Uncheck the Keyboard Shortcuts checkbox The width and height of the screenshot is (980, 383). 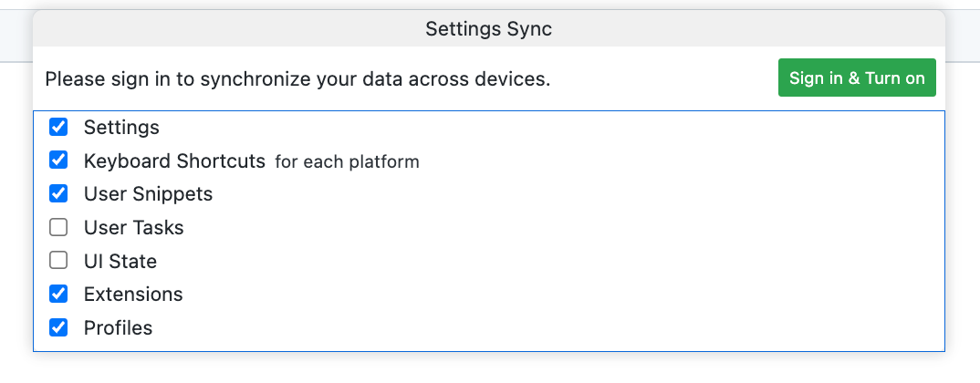coord(58,160)
